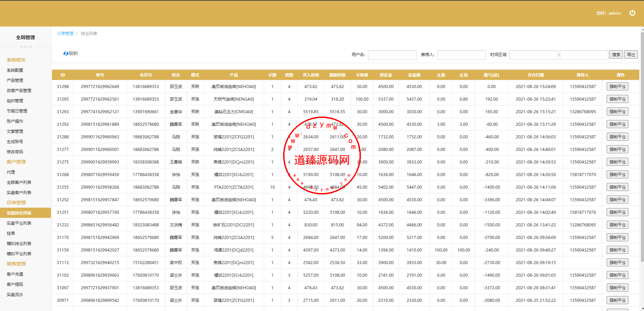The height and width of the screenshot is (311, 644).
Task: Click 强制平仓 for order ID 31277
Action: (617, 150)
